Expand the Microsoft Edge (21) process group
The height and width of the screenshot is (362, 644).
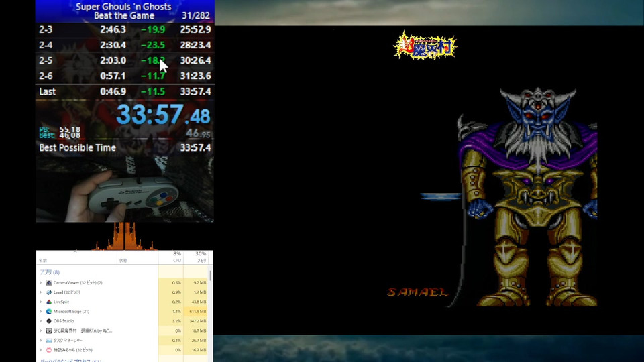(x=41, y=312)
